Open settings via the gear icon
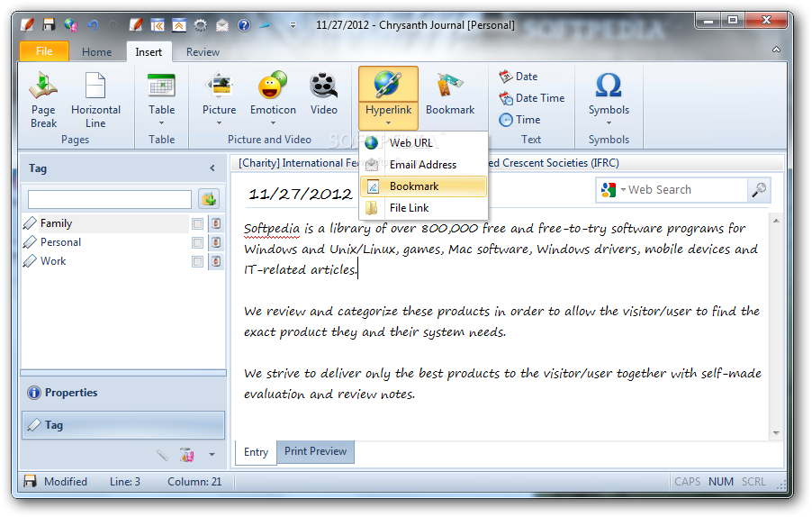Image resolution: width=812 pixels, height=517 pixels. [x=201, y=24]
